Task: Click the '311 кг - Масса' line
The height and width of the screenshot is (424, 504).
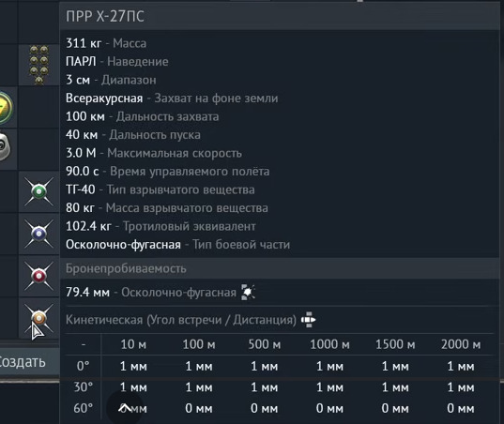Action: coord(106,43)
